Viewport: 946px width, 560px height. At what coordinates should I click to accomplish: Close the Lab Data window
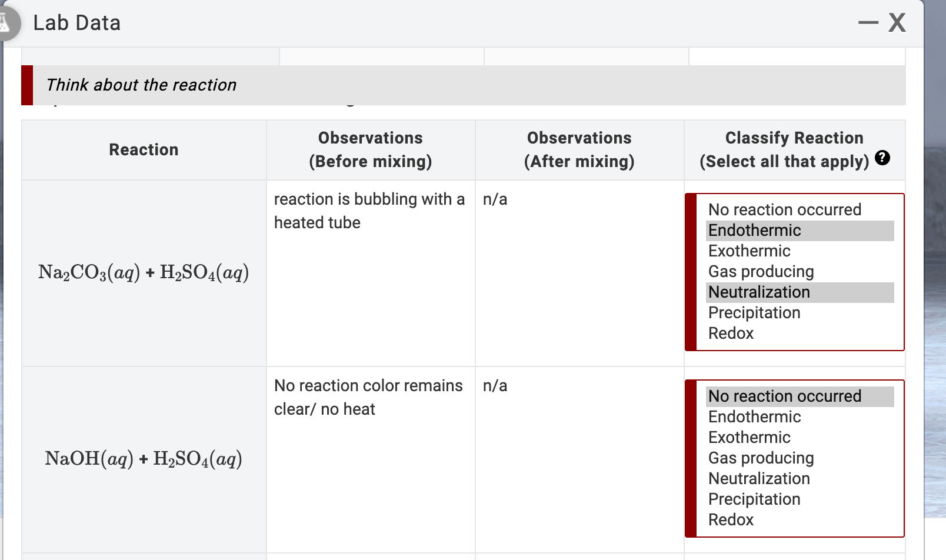[x=897, y=22]
